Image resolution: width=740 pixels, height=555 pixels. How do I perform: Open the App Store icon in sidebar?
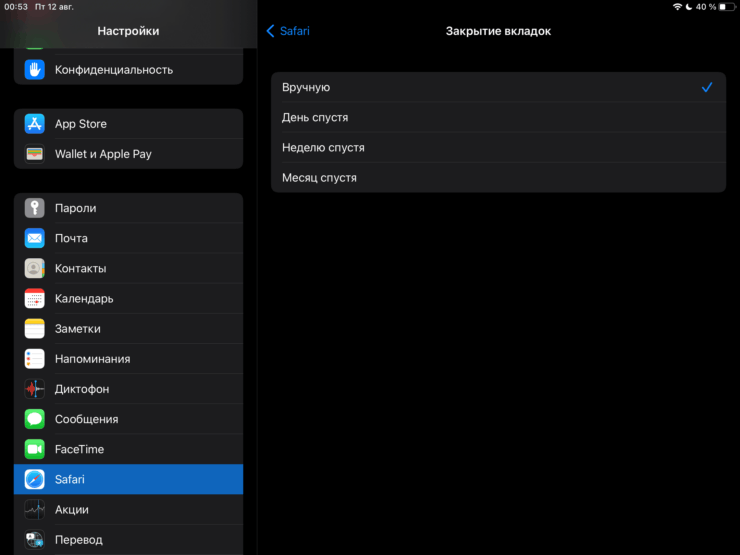(35, 124)
